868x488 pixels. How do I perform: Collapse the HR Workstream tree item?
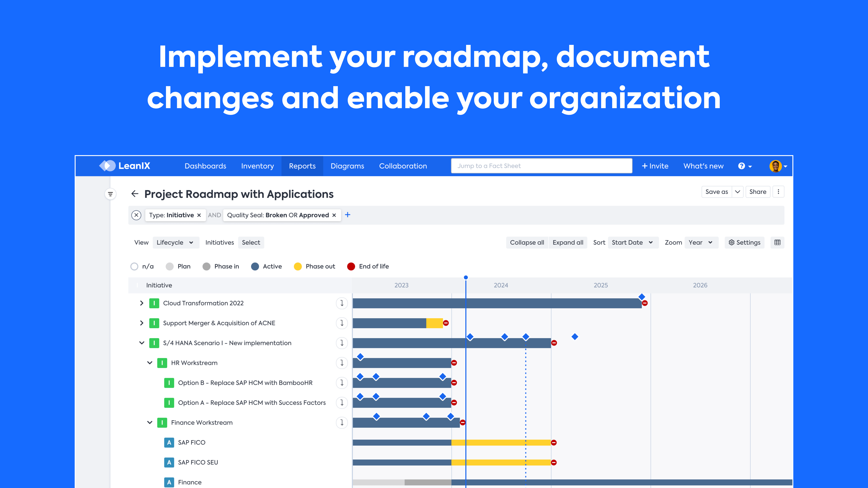pos(150,363)
